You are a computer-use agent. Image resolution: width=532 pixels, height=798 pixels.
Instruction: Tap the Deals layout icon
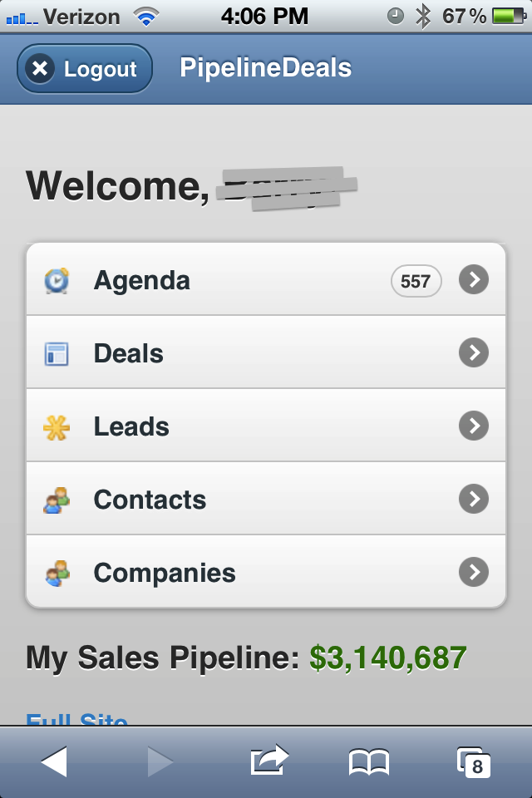(x=57, y=353)
